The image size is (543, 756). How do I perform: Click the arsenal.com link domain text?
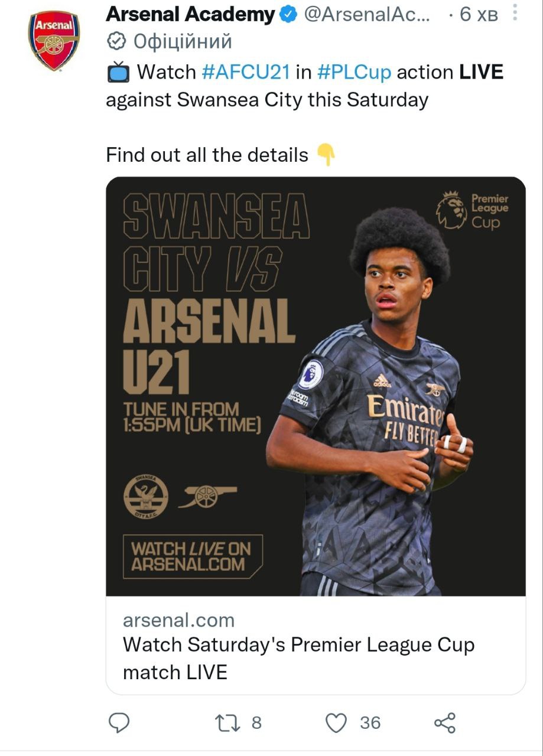click(x=178, y=620)
